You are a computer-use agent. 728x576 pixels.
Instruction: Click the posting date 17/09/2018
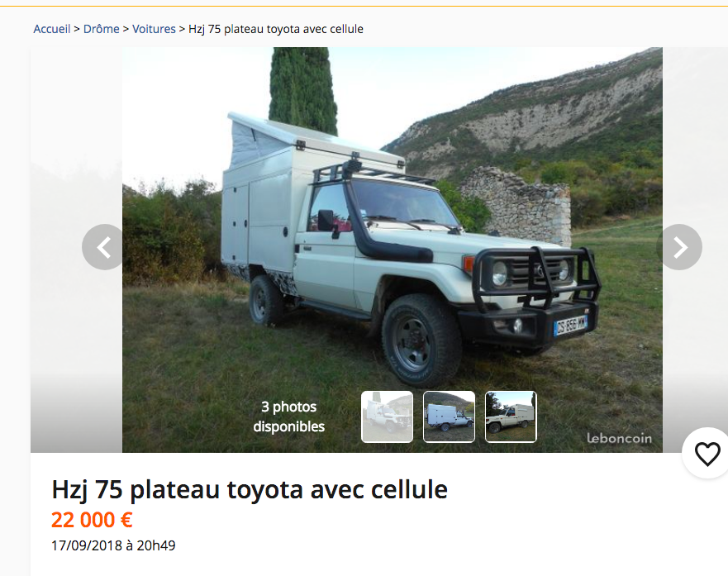(x=113, y=545)
